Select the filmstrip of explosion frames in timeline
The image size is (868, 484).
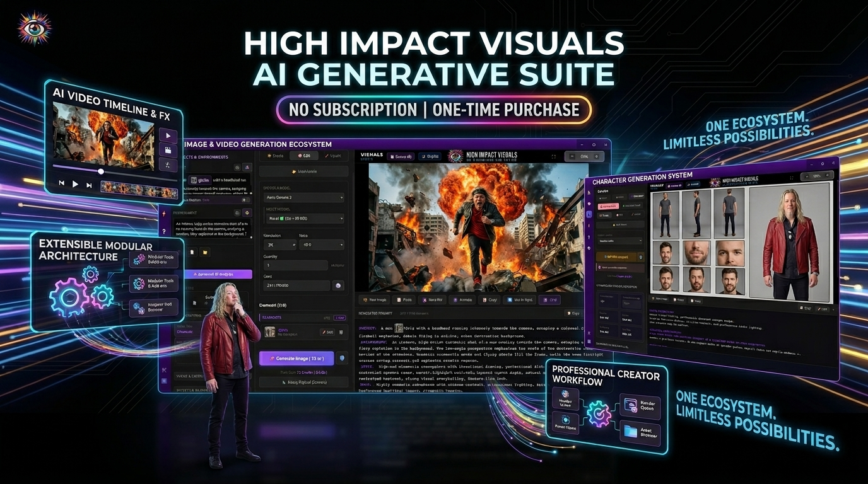pos(139,190)
